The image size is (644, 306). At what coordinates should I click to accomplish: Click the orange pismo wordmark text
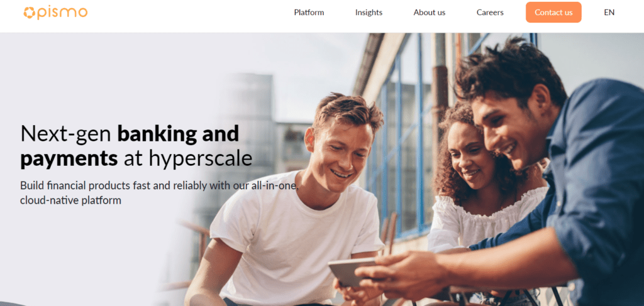pos(62,13)
